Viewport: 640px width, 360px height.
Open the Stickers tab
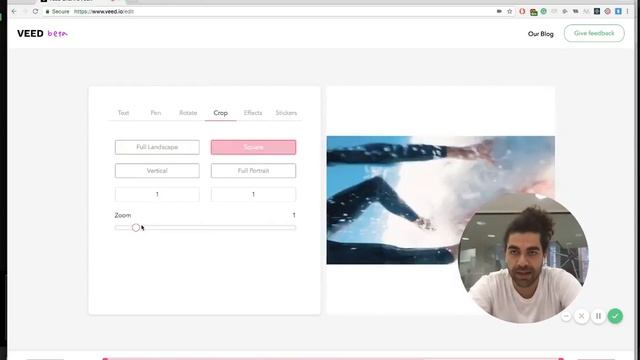(x=286, y=113)
